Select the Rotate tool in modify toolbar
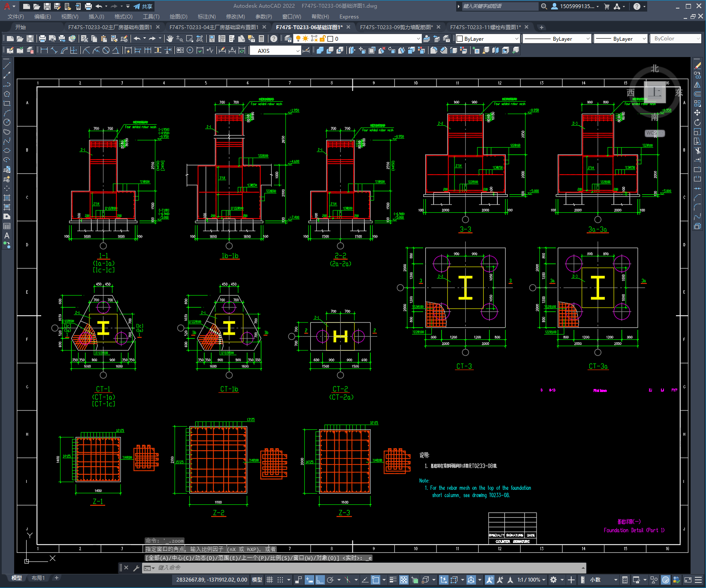The width and height of the screenshot is (706, 588). coord(697,122)
